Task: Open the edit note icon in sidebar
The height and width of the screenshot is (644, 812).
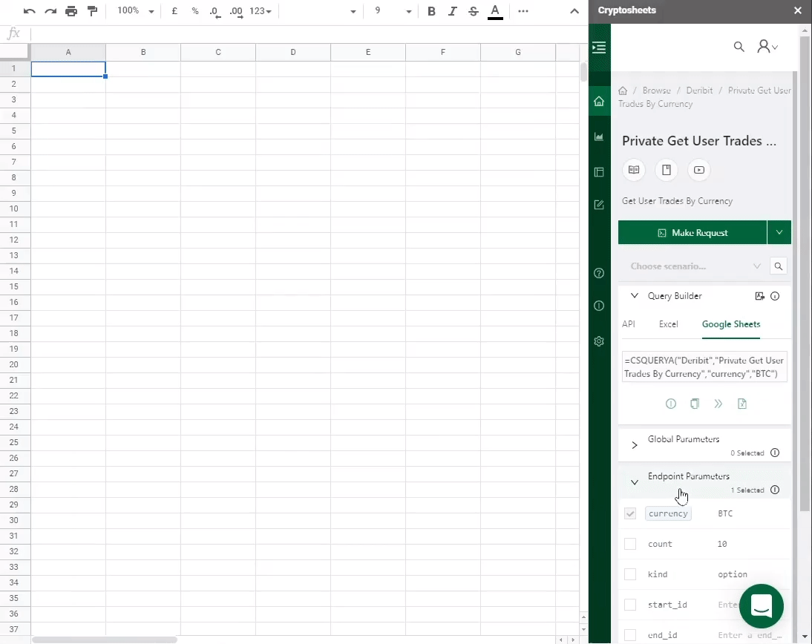Action: 599,205
